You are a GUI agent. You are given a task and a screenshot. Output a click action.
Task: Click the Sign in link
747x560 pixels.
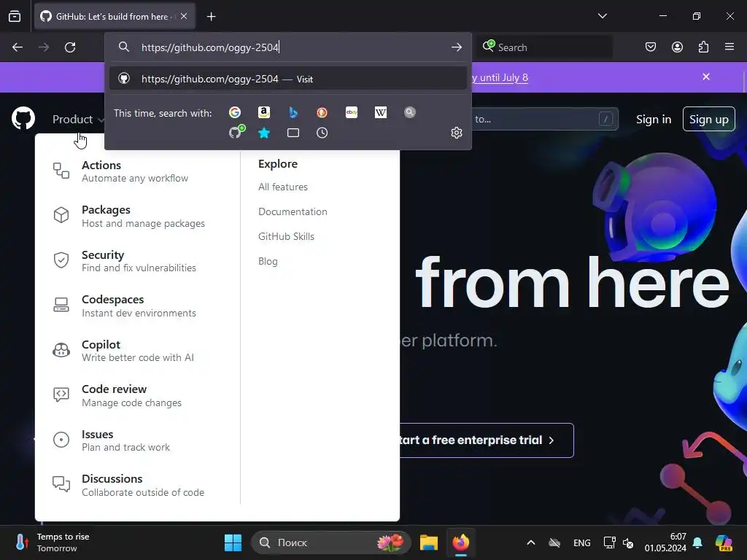tap(653, 119)
